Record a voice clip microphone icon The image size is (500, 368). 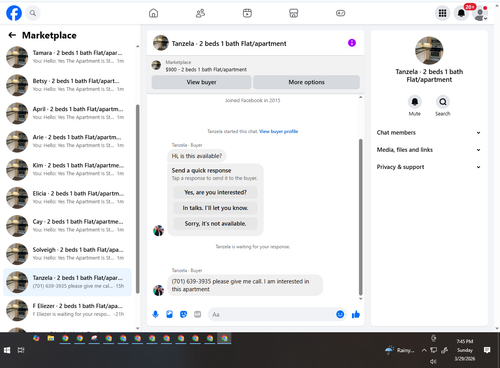tap(155, 314)
